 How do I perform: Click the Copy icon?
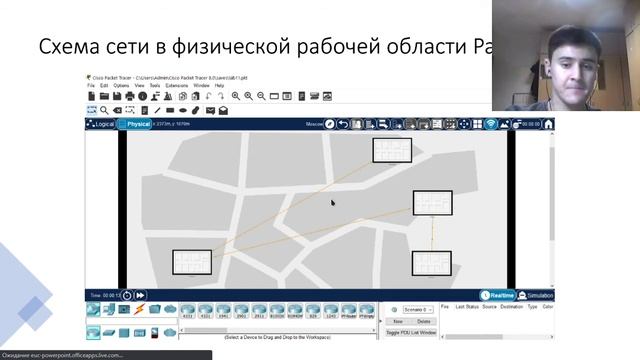[182, 96]
